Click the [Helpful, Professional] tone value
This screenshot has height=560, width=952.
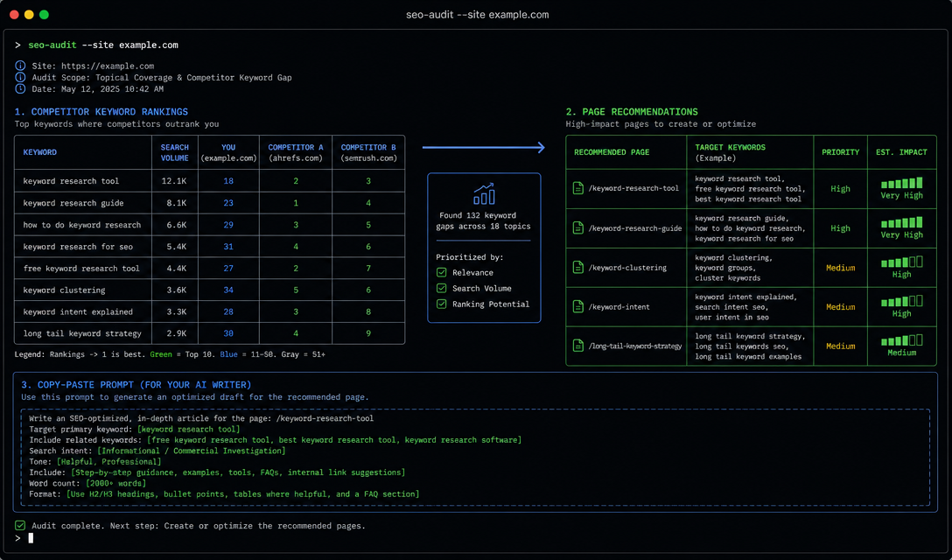point(109,462)
